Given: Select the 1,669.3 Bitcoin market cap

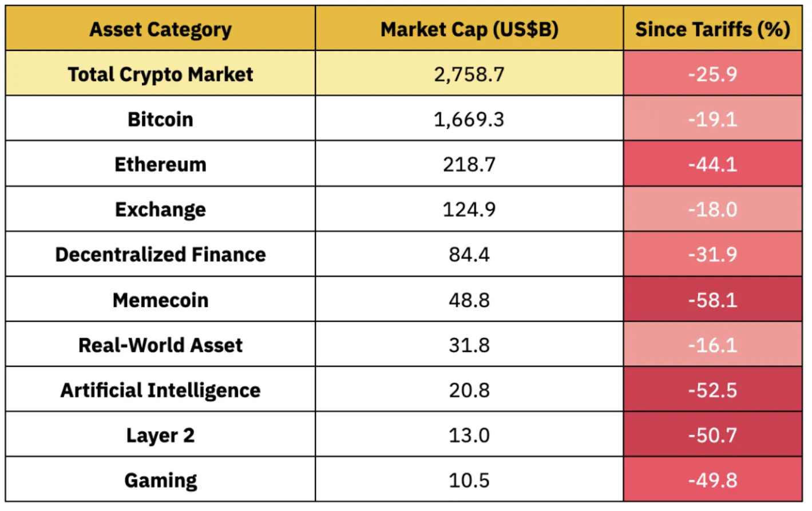Looking at the screenshot, I should tap(469, 120).
